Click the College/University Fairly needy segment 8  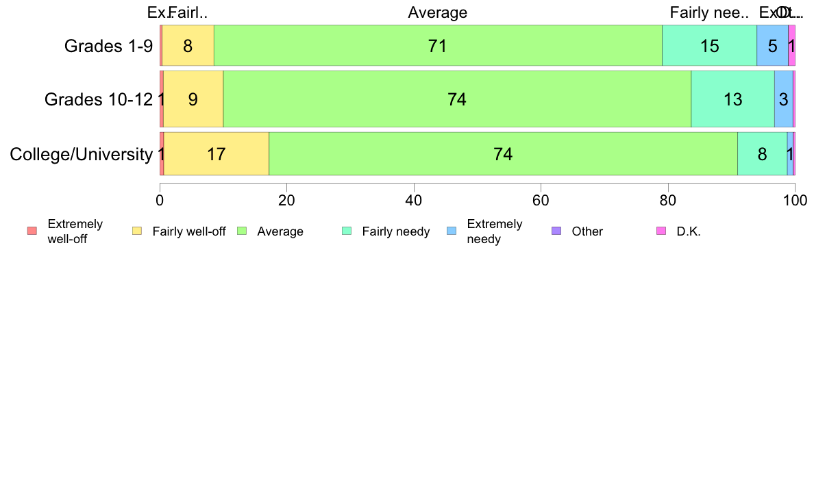762,153
